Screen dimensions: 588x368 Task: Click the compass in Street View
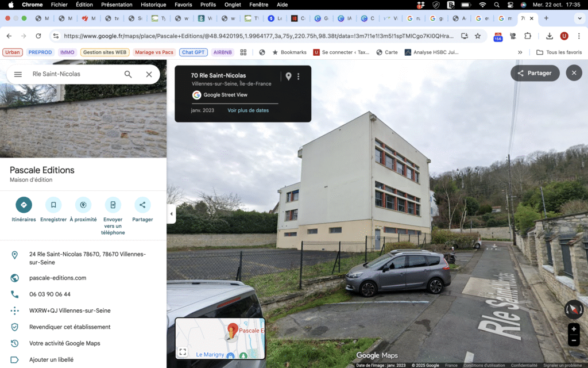coord(574,310)
